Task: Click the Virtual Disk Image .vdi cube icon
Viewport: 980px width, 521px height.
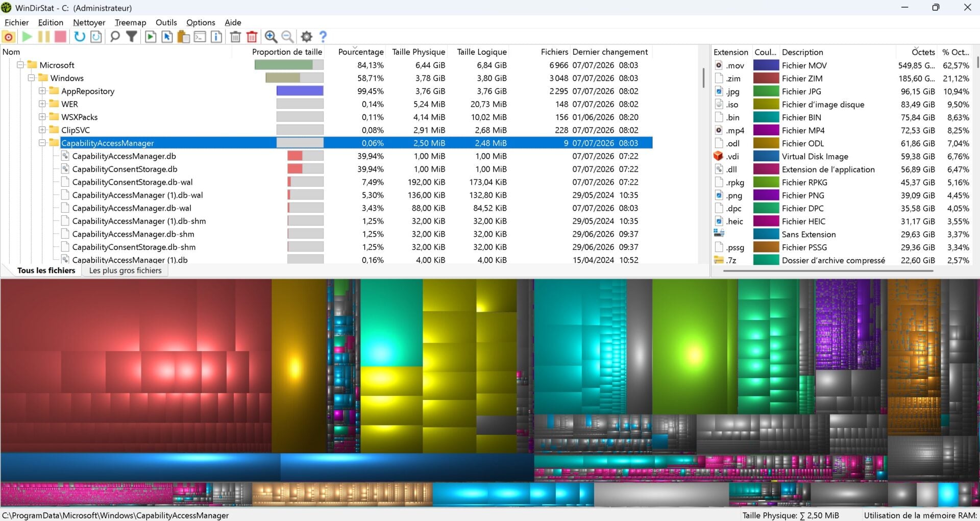Action: click(719, 156)
